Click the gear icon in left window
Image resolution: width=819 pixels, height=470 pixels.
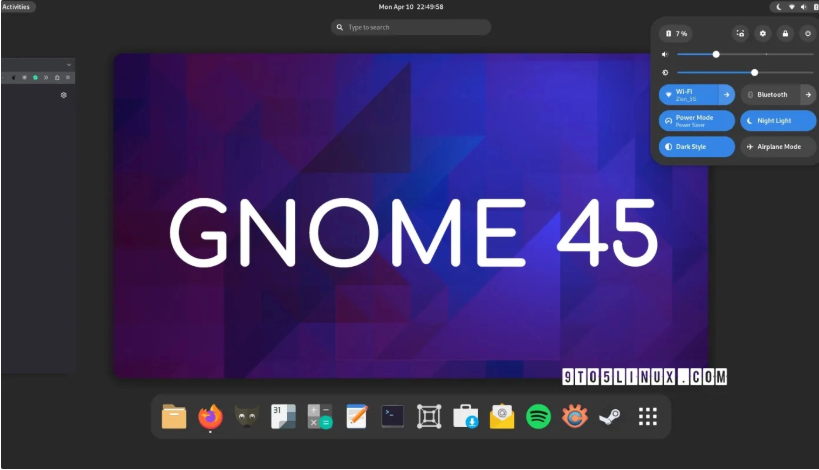tap(64, 95)
